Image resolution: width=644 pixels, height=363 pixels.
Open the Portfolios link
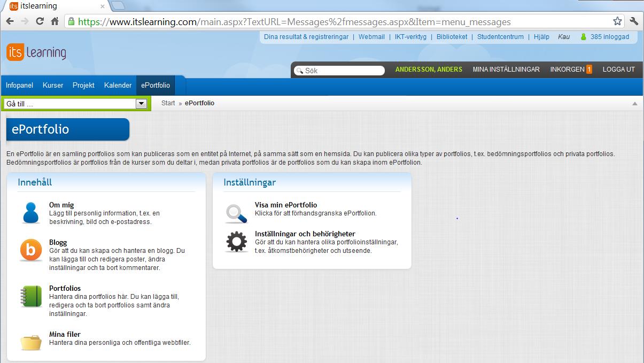coord(65,288)
